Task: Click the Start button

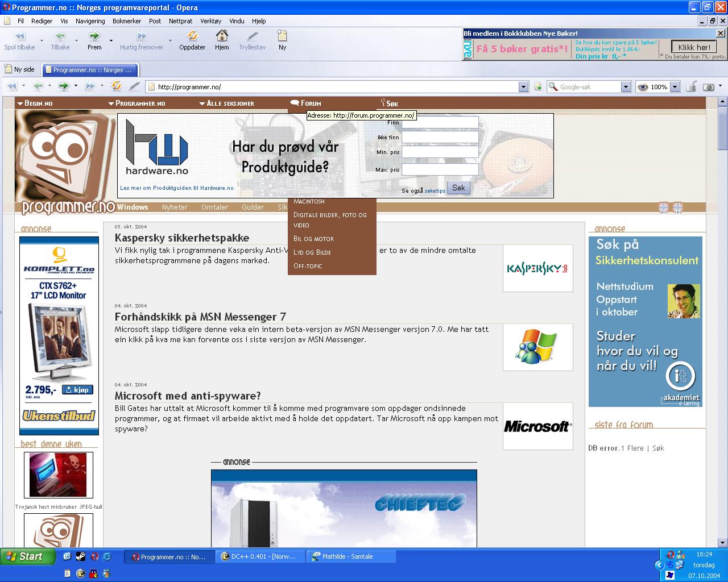Action: coord(27,556)
